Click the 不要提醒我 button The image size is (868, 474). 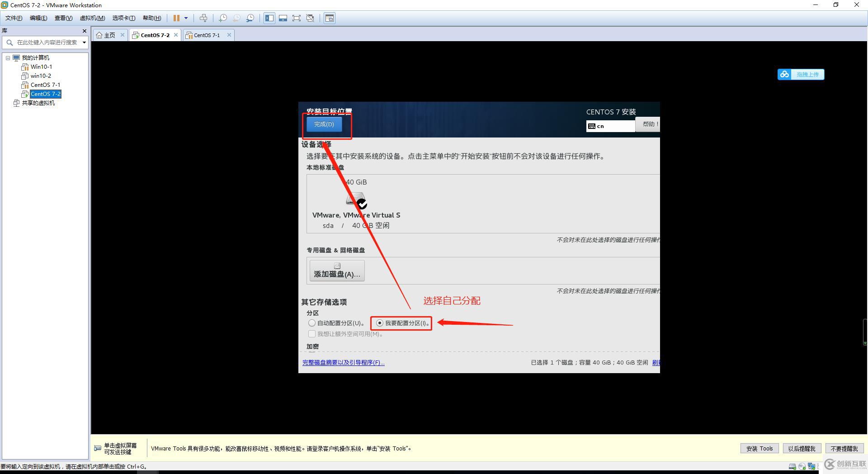844,448
